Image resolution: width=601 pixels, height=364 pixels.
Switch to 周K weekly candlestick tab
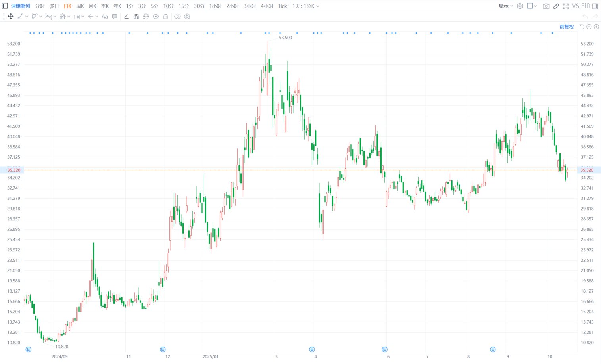click(x=80, y=6)
